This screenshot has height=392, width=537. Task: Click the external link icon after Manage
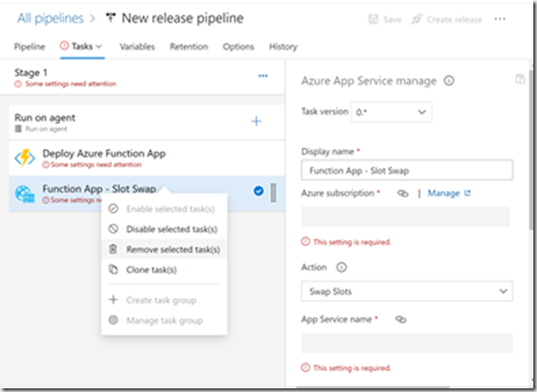(x=467, y=193)
